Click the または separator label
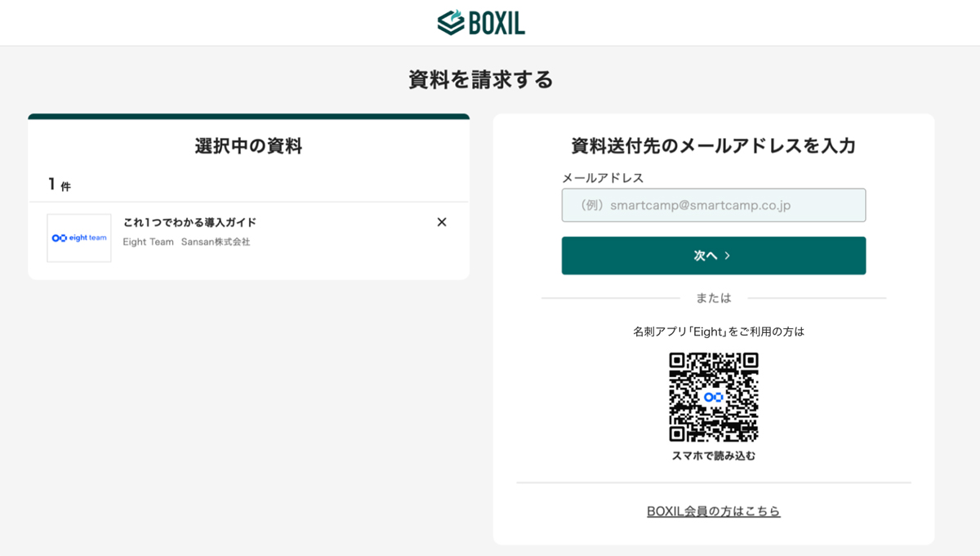Image resolution: width=980 pixels, height=556 pixels. [714, 298]
